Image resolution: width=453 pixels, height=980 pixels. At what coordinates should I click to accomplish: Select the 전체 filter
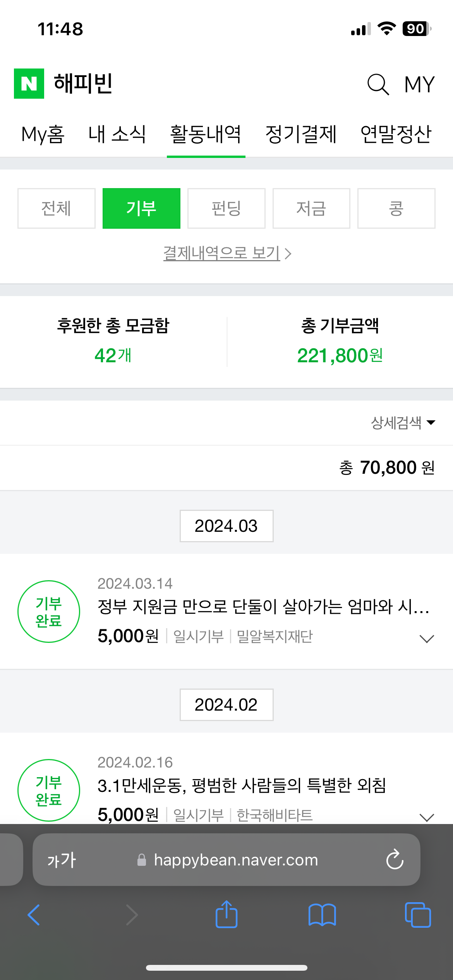tap(57, 209)
